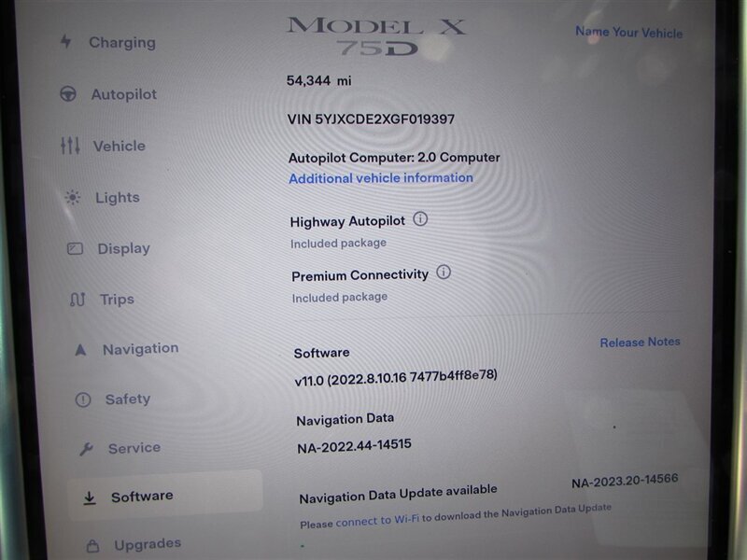
Task: Open the Display screen icon
Action: [75, 248]
